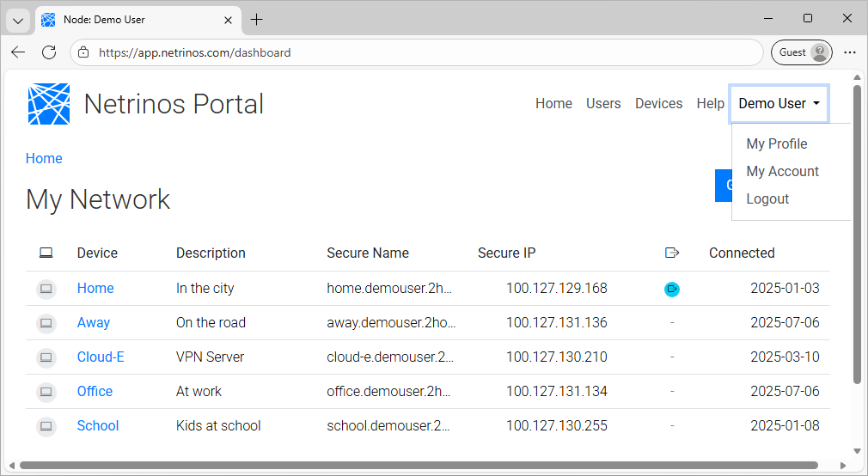Open browser settings ellipsis menu

pyautogui.click(x=850, y=52)
